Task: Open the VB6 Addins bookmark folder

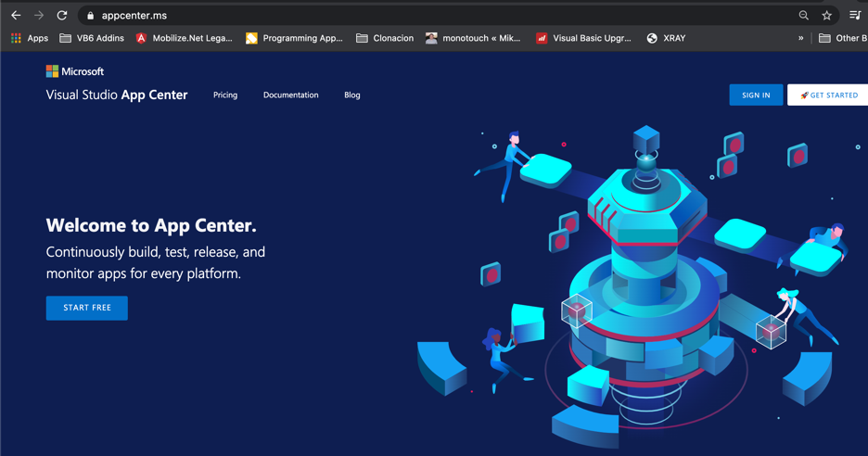Action: click(92, 38)
